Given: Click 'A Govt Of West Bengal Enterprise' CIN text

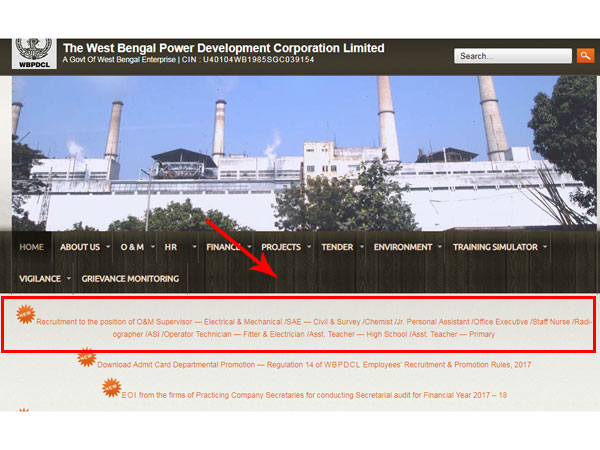Looking at the screenshot, I should coord(188,60).
